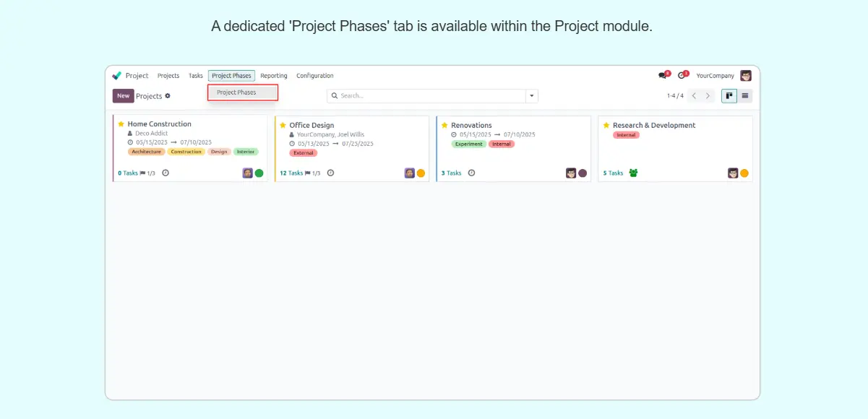
Task: Click the Project app logo icon
Action: 117,76
